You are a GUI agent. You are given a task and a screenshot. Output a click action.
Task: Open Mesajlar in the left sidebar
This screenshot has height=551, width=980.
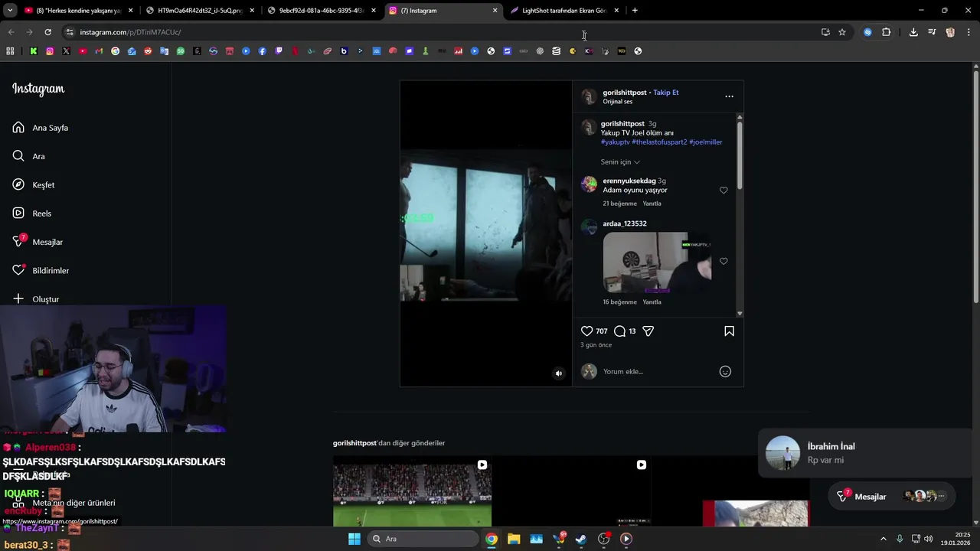pyautogui.click(x=38, y=242)
